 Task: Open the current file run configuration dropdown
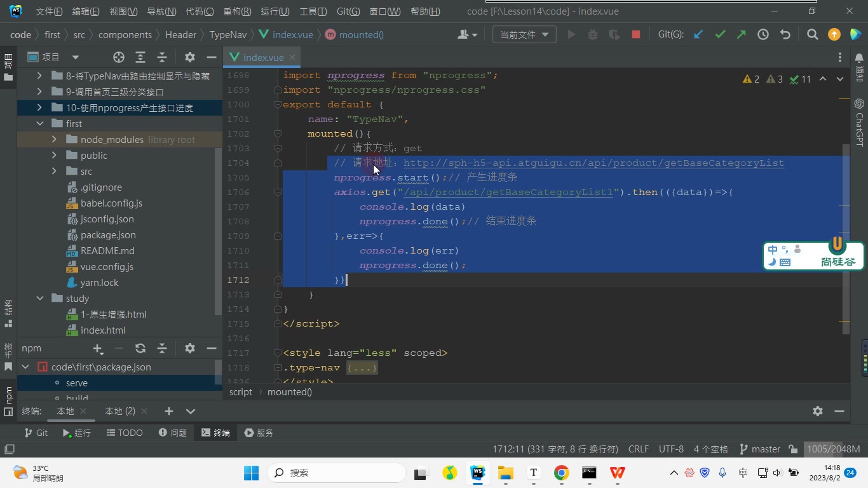(524, 35)
